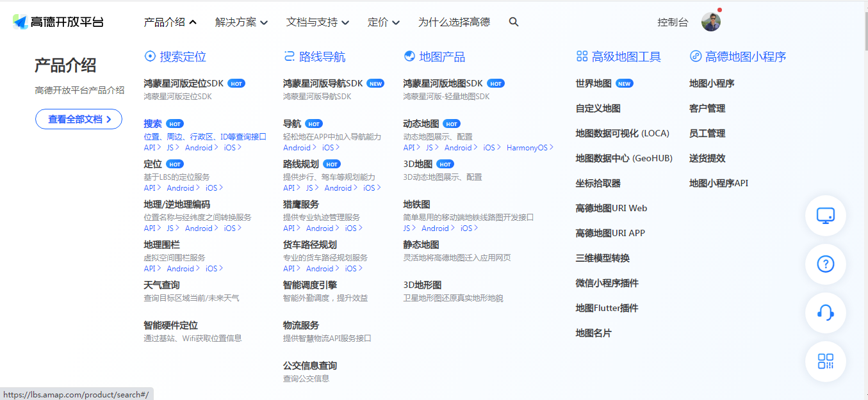The height and width of the screenshot is (400, 868).
Task: Click the HOT badge next to 3D地图
Action: coord(445,164)
